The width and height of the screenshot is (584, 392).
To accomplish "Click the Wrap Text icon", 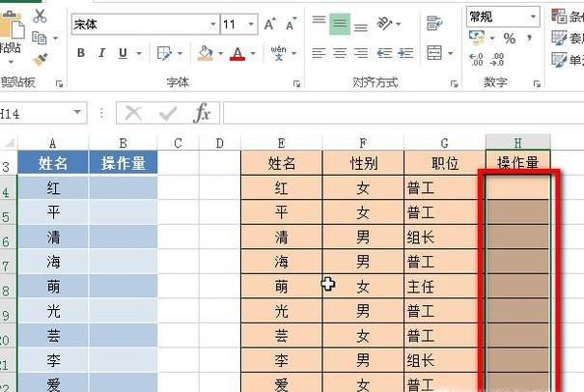I will click(x=434, y=23).
